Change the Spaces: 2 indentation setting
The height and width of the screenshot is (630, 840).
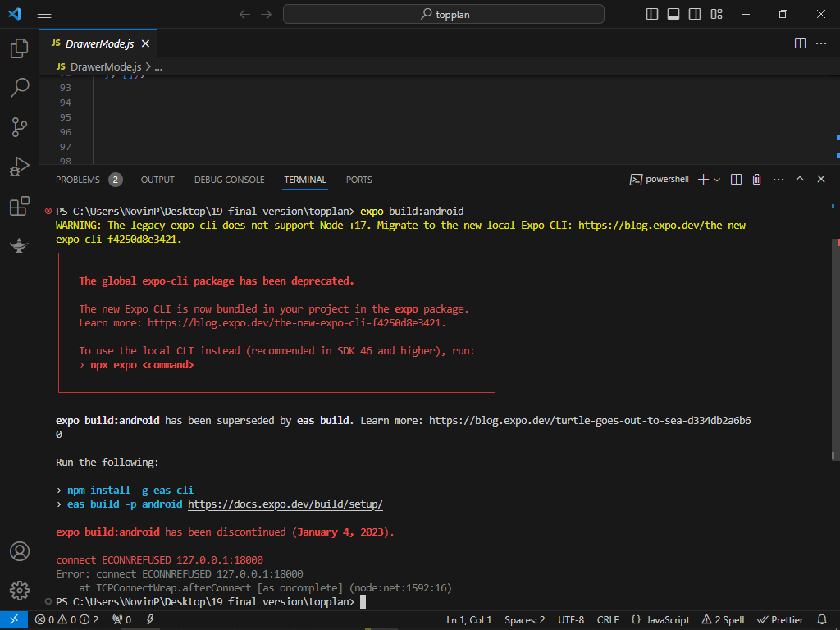(x=524, y=620)
